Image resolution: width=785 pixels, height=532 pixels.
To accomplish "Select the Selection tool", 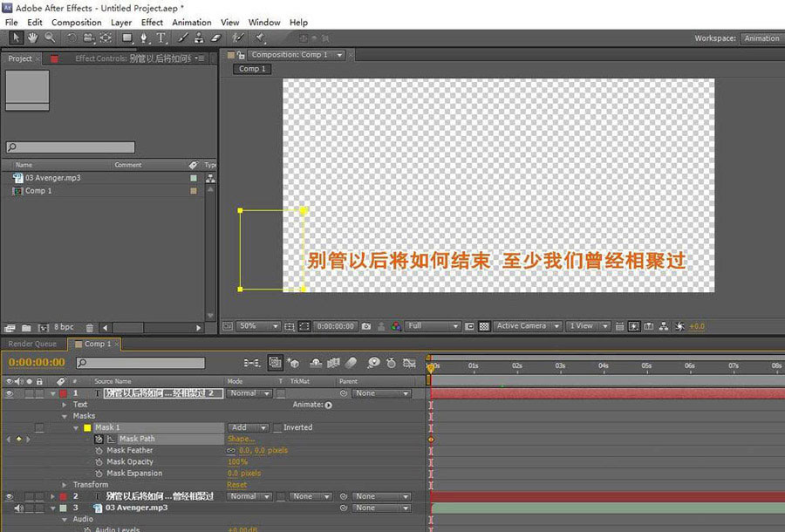I will 16,38.
